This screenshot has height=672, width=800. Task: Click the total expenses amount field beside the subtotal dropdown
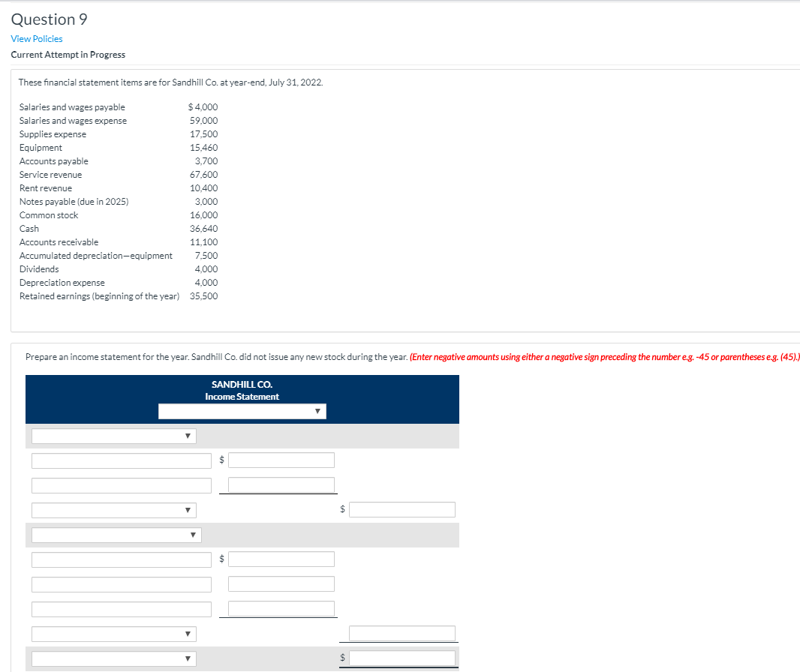(402, 633)
